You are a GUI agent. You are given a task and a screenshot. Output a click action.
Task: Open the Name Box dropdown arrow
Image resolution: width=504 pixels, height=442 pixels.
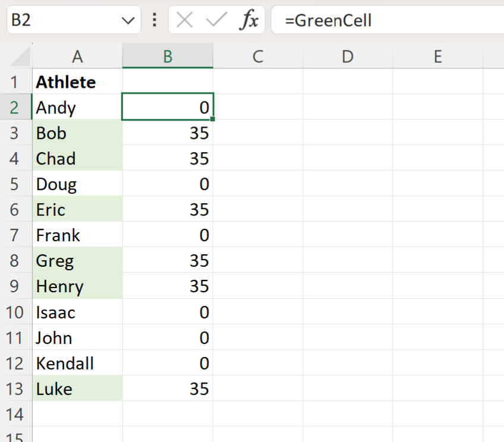[x=128, y=20]
